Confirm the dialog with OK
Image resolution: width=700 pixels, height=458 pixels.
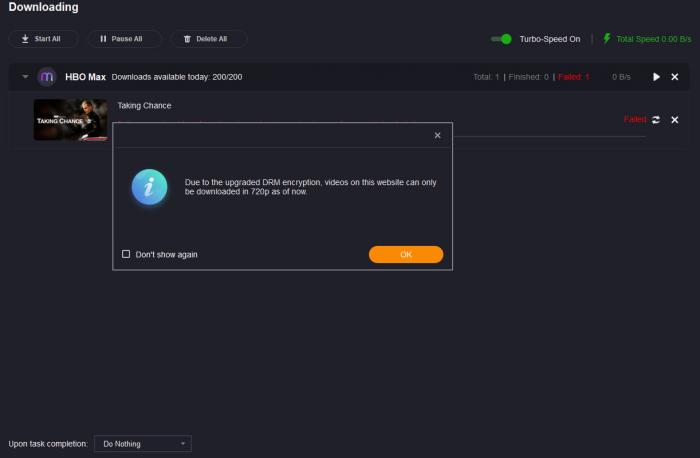click(x=406, y=254)
